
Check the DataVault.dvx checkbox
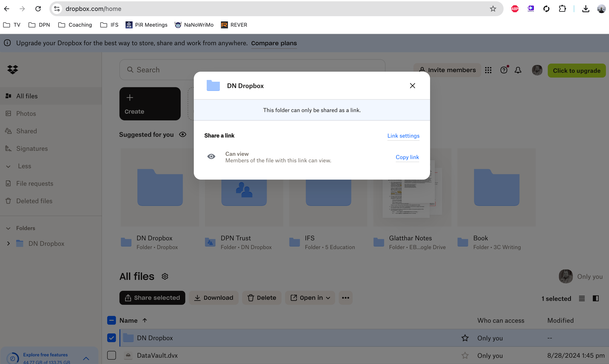112,355
